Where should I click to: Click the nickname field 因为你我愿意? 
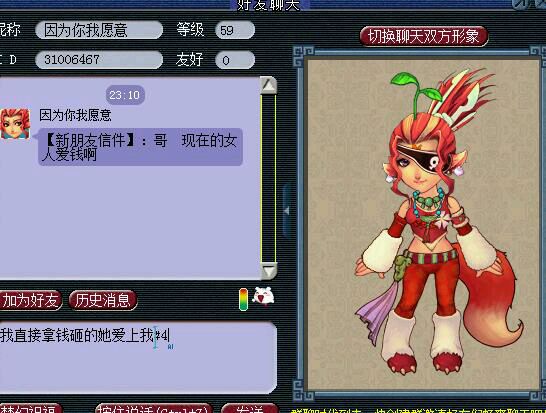[99, 30]
